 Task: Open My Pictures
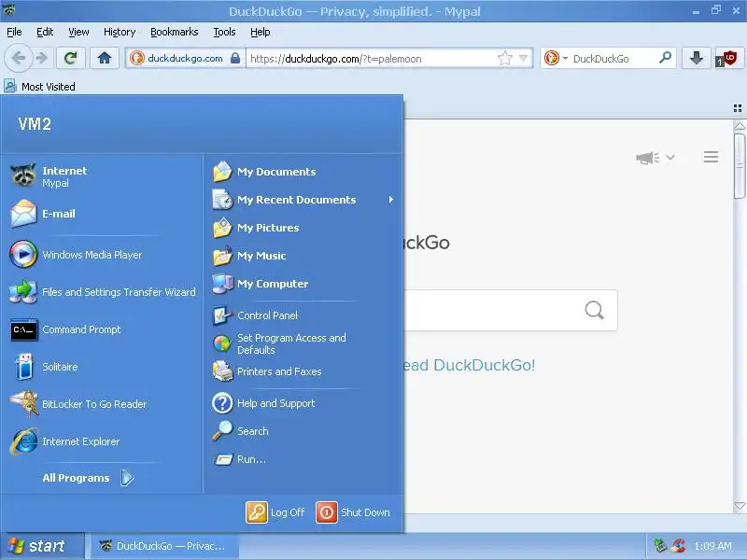304,228
